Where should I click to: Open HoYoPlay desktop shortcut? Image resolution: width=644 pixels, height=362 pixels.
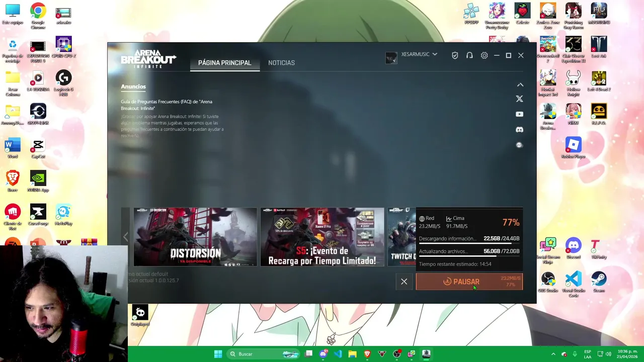click(63, 216)
